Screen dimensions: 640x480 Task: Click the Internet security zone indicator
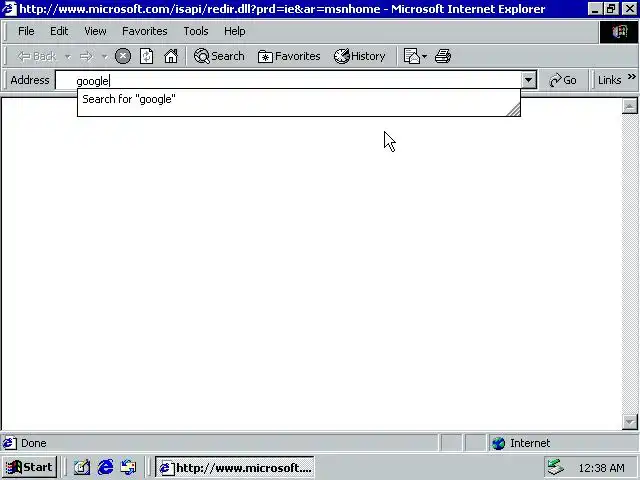562,443
